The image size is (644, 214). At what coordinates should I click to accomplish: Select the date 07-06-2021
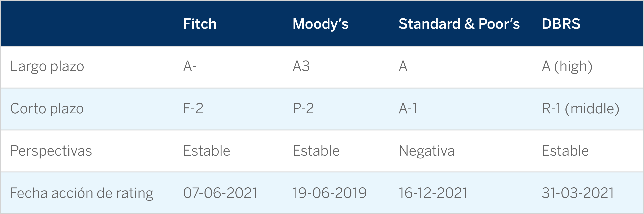220,193
